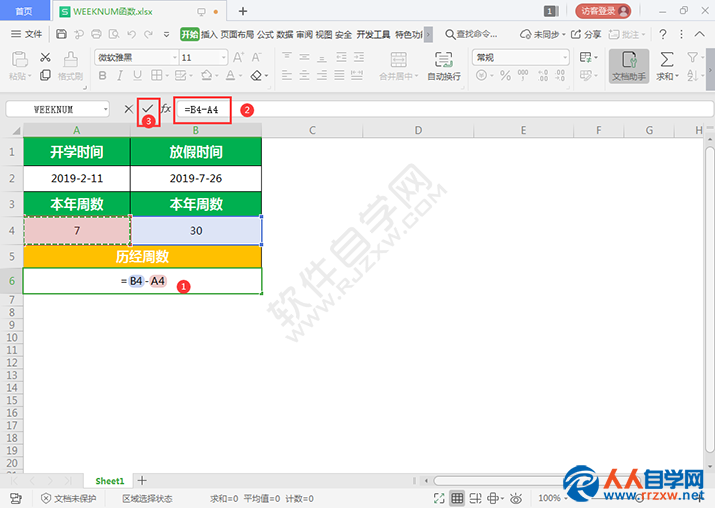Click the Undo arrow icon
The image size is (715, 508).
132,34
